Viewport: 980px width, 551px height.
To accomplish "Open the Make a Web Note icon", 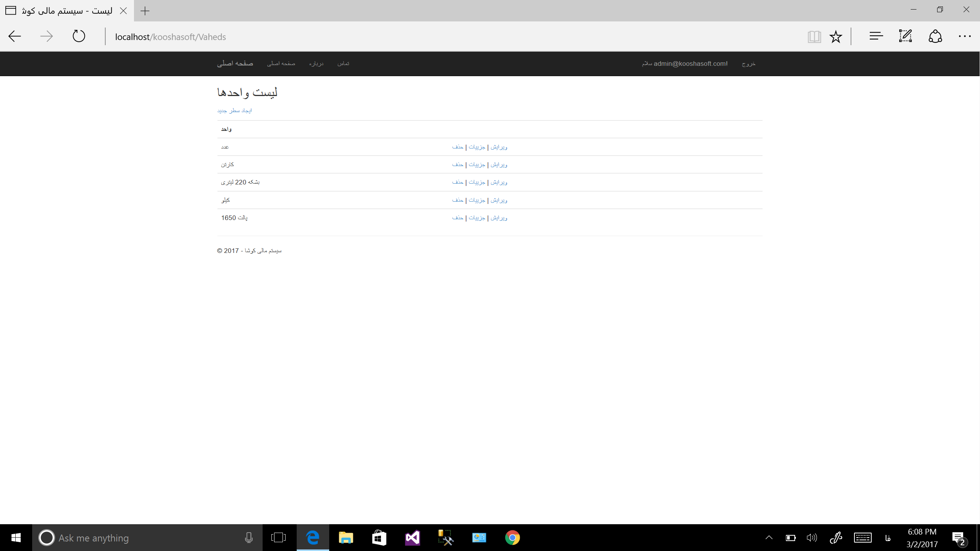I will pos(905,36).
